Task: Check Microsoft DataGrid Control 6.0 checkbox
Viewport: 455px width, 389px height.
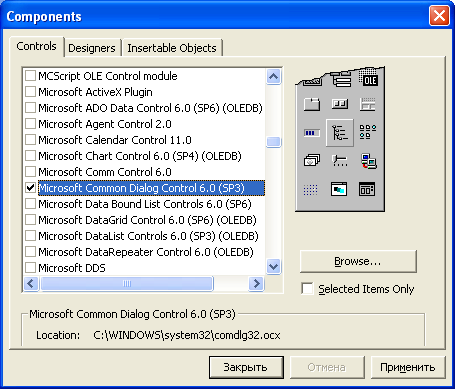Action: click(30, 220)
